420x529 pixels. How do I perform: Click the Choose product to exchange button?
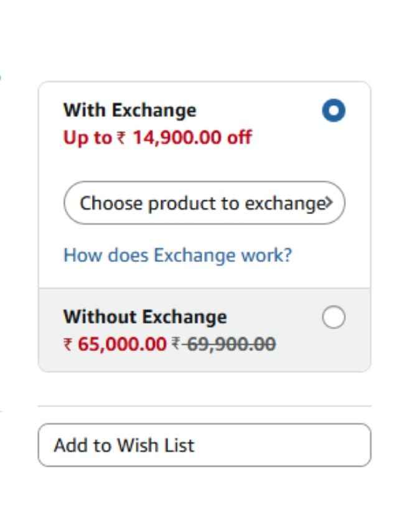(x=205, y=203)
